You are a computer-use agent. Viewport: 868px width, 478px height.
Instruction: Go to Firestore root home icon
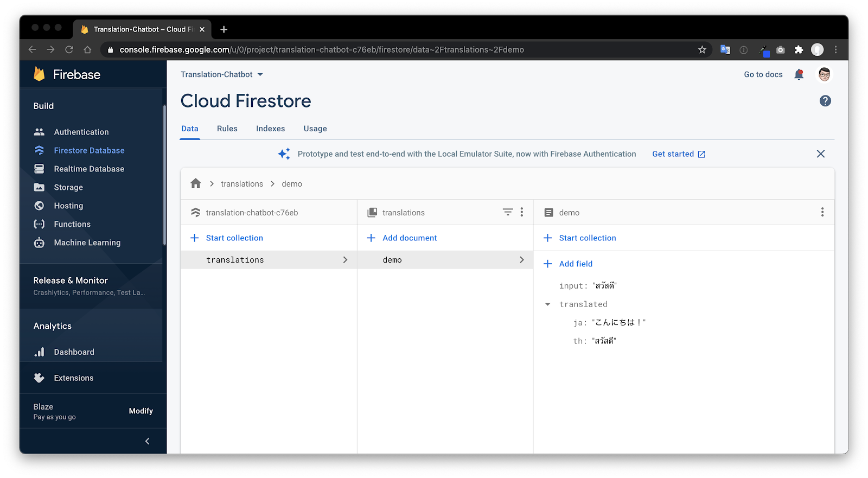tap(196, 183)
